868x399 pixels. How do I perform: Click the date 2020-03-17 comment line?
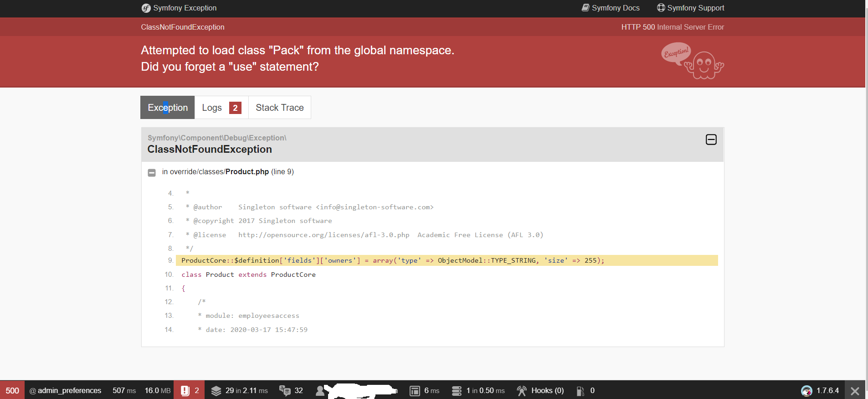tap(253, 330)
